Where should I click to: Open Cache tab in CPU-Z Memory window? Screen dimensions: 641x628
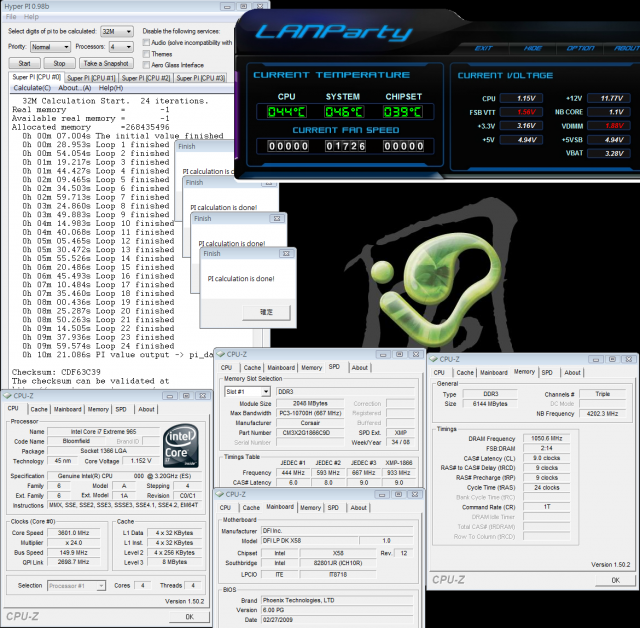pyautogui.click(x=465, y=372)
